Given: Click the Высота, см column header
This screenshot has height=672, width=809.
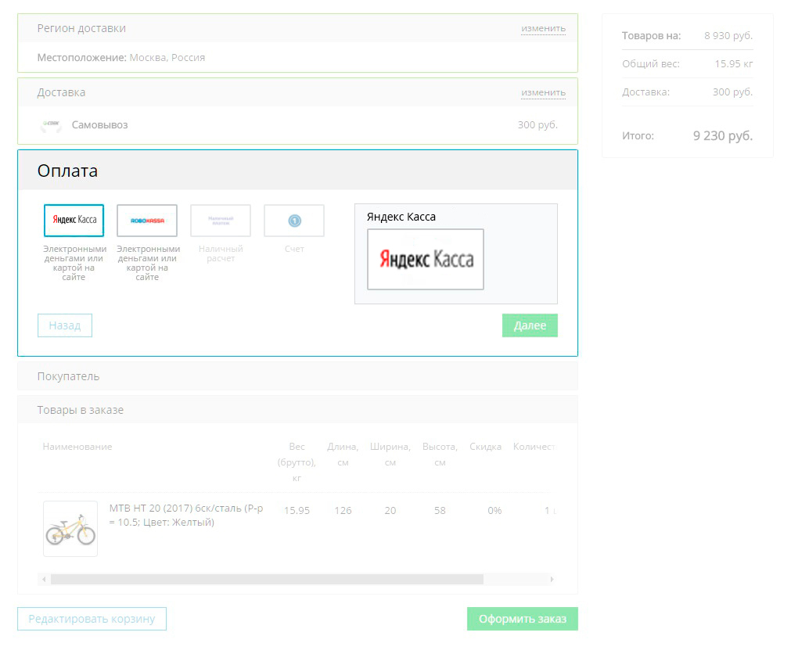Looking at the screenshot, I should tap(440, 455).
